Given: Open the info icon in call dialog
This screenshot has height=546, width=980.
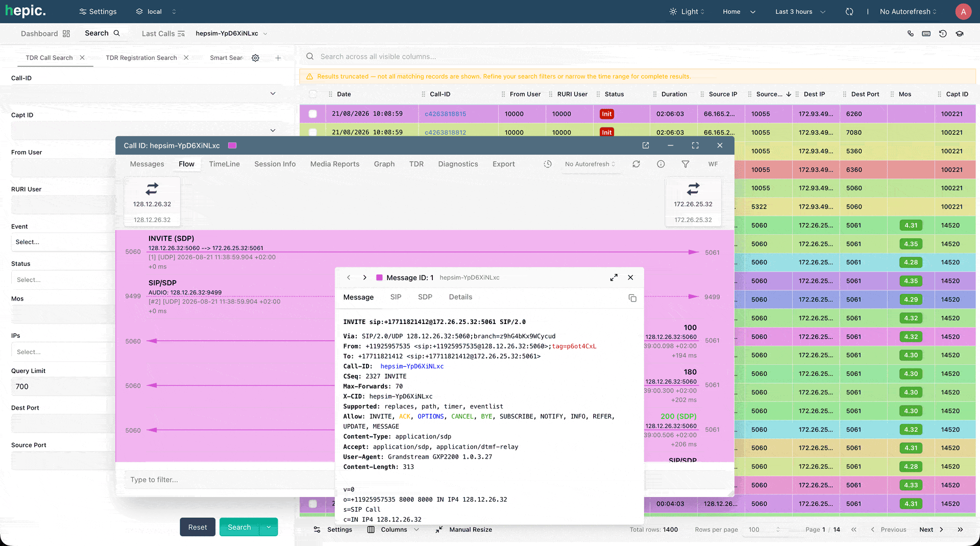Looking at the screenshot, I should click(661, 164).
